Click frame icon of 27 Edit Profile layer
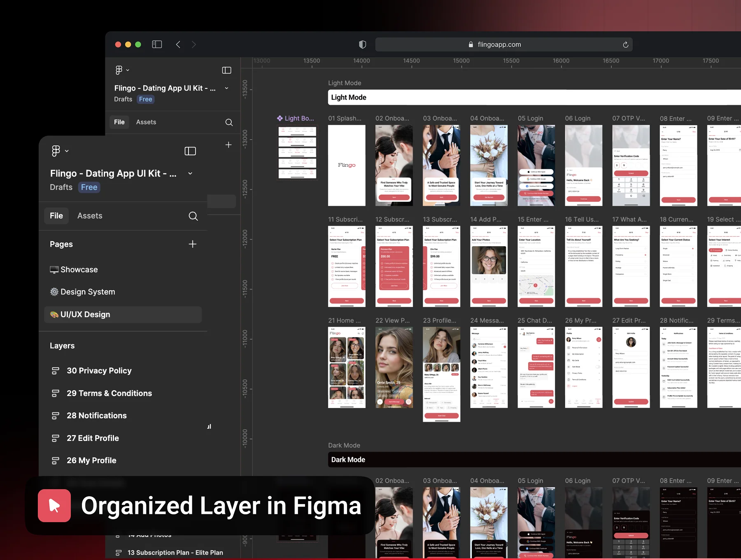 click(x=55, y=439)
